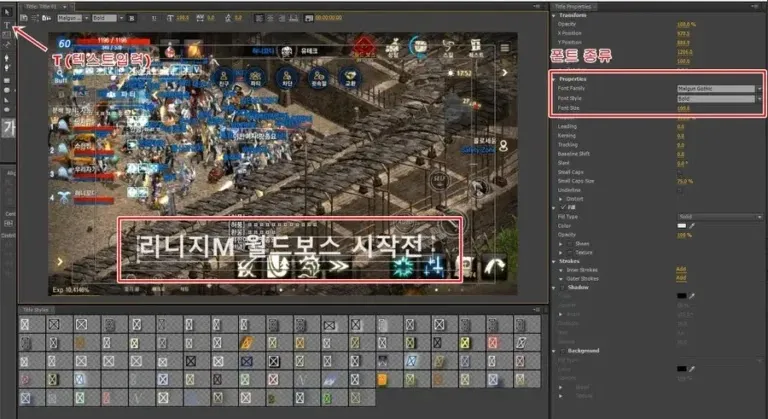Collapse the Shadow section

(x=554, y=288)
